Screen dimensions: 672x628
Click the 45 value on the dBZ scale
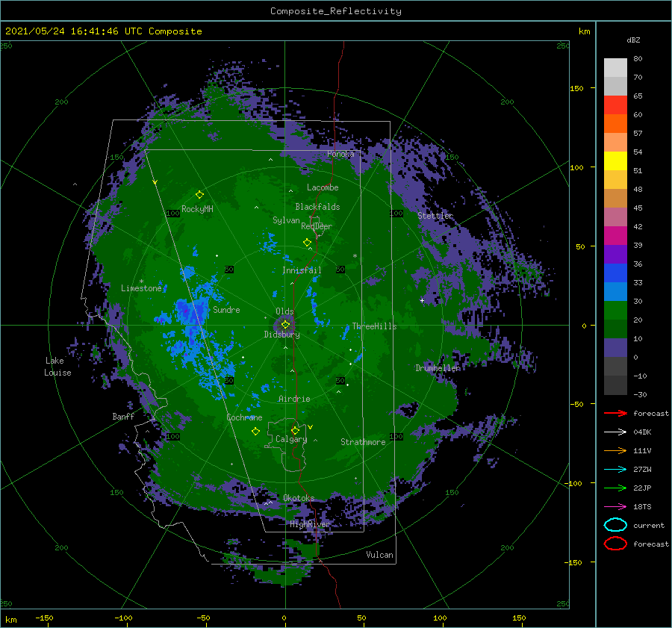[638, 208]
